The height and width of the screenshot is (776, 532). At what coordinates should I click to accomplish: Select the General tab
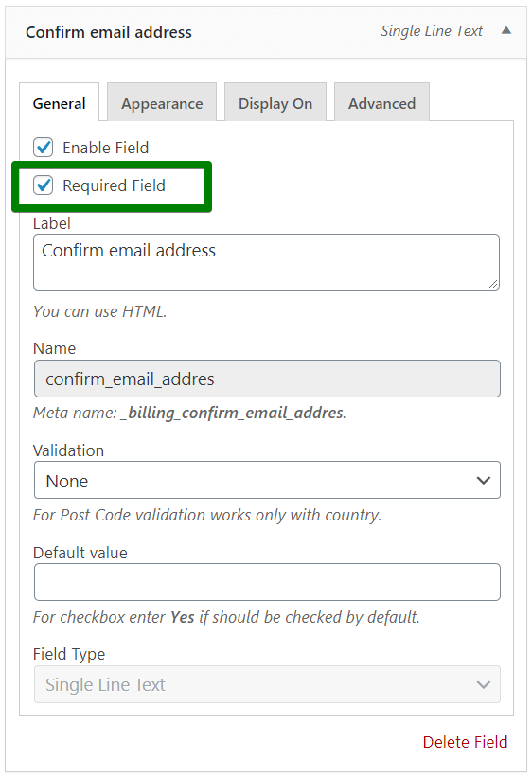coord(59,102)
